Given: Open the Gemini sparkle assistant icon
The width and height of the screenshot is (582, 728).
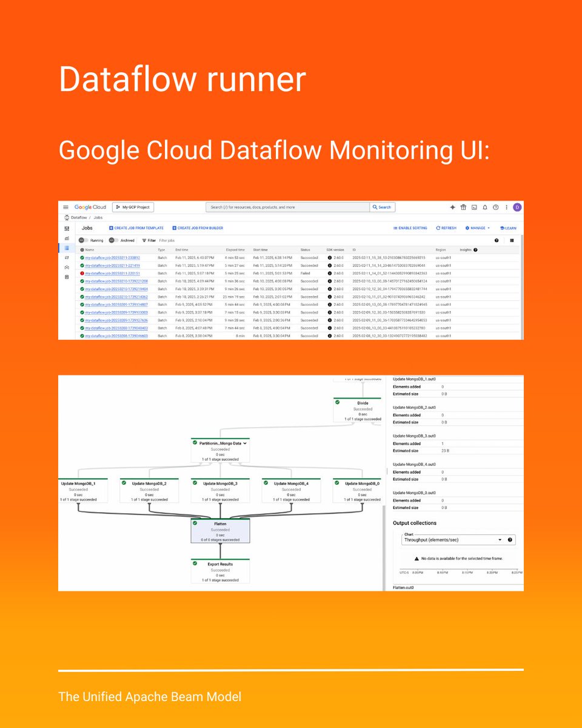Looking at the screenshot, I should 452,207.
